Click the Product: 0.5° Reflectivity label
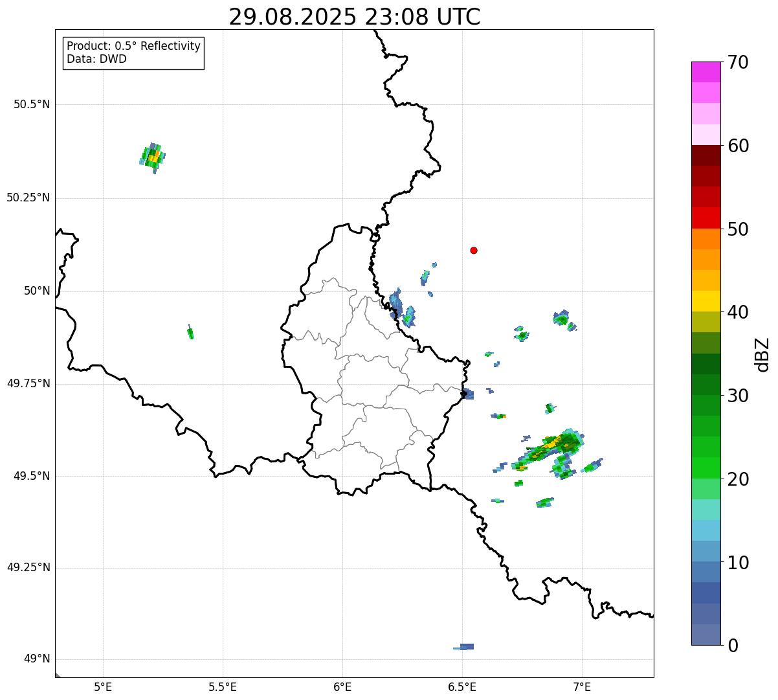The width and height of the screenshot is (778, 700). pos(133,47)
